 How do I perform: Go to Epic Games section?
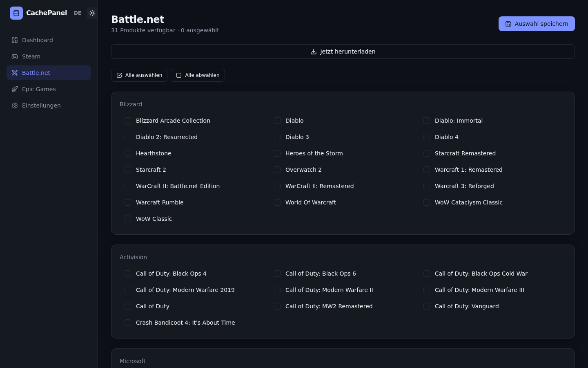(49, 89)
